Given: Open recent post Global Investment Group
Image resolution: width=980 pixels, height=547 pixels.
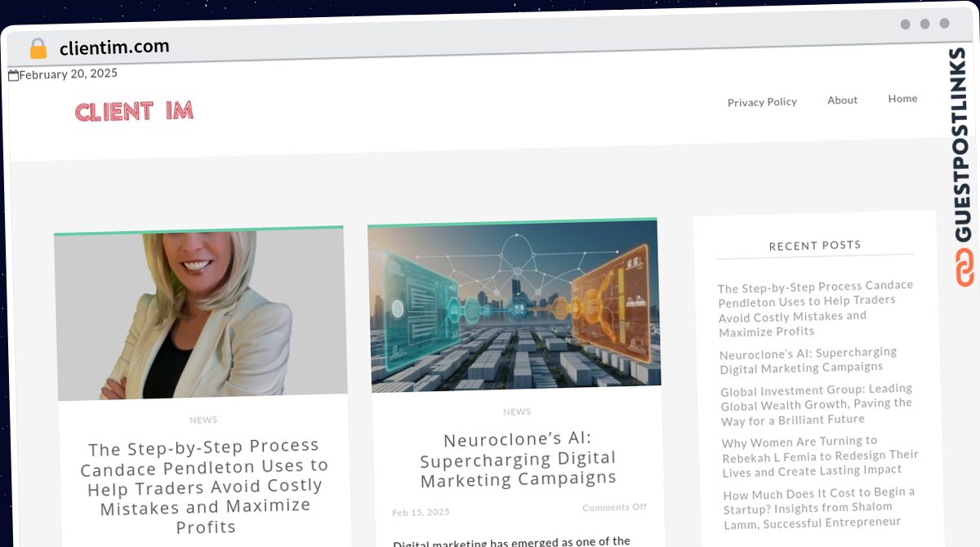Looking at the screenshot, I should [817, 404].
